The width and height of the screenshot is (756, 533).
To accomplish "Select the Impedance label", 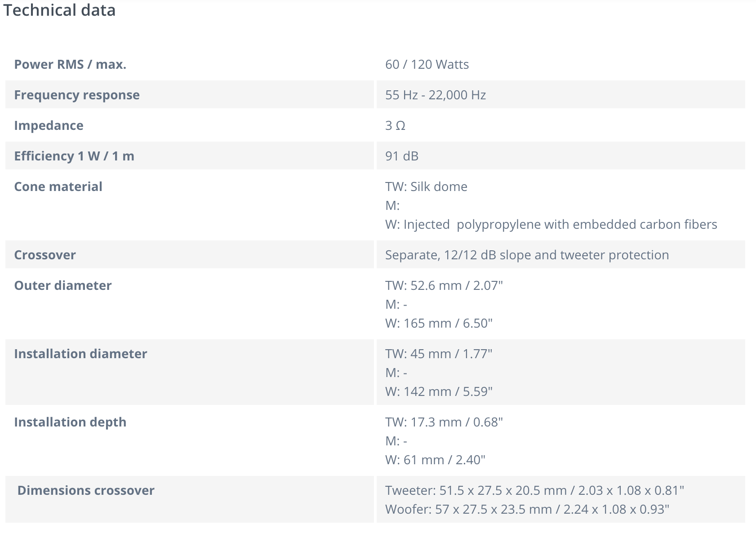I will [x=49, y=126].
